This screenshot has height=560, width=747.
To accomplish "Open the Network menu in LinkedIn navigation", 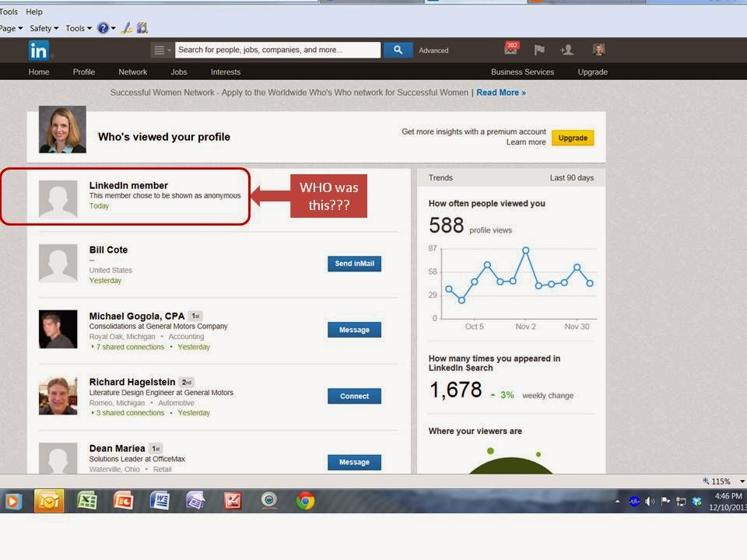I will click(x=132, y=72).
